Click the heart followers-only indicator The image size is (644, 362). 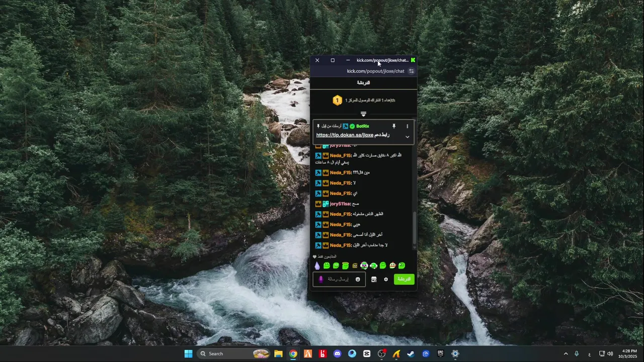point(315,257)
